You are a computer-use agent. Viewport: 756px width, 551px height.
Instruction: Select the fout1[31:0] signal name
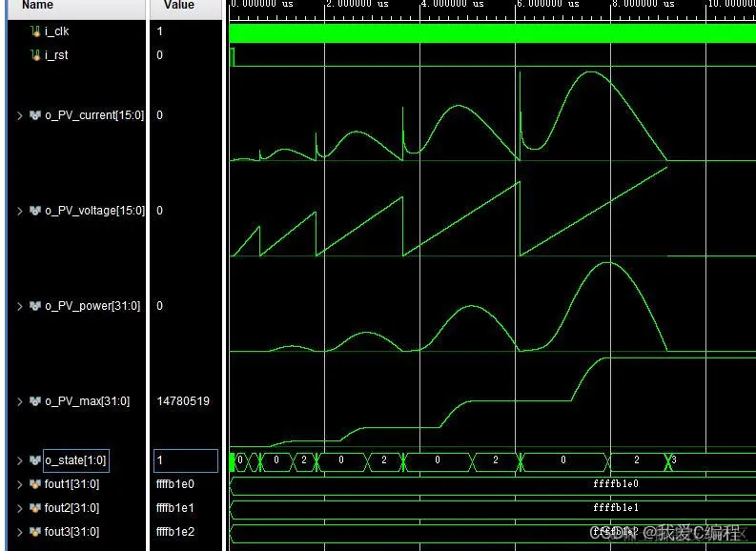(x=72, y=484)
